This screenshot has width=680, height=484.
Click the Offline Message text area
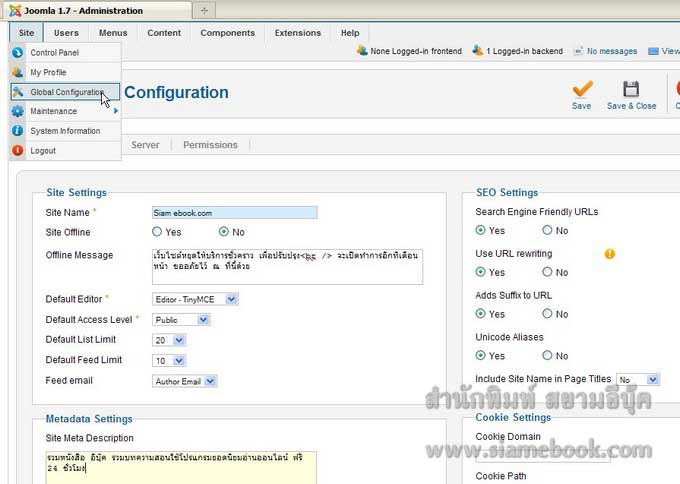coord(287,267)
